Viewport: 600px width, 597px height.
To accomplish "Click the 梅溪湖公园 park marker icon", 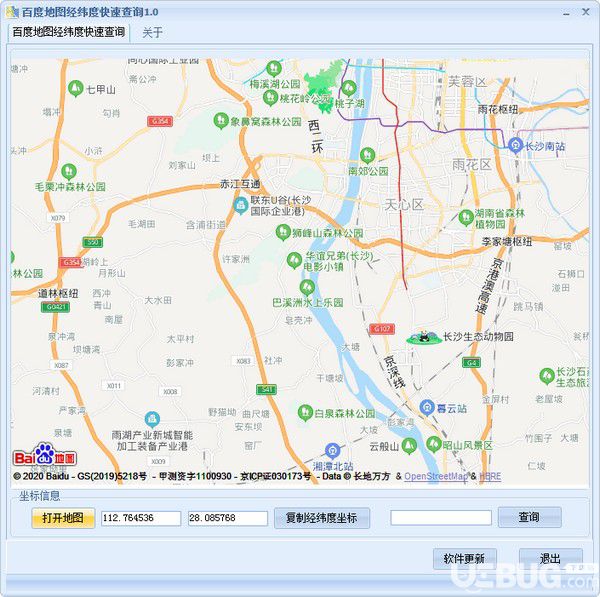I will pyautogui.click(x=274, y=69).
